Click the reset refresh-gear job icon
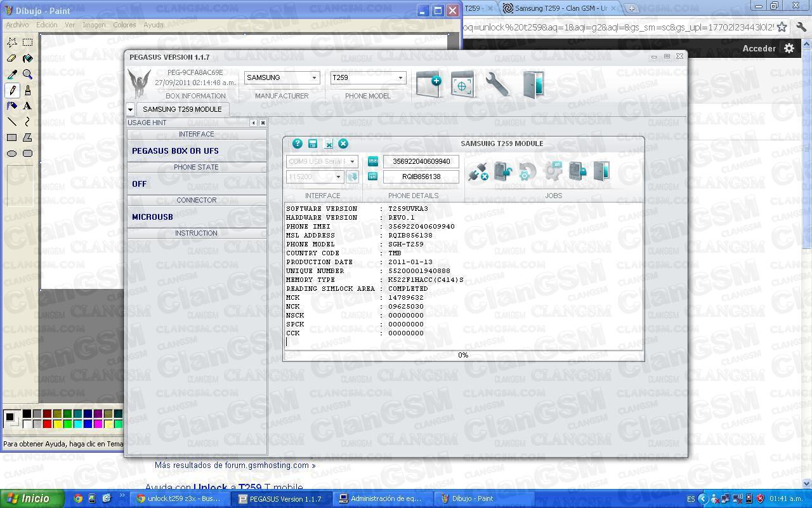 click(527, 171)
